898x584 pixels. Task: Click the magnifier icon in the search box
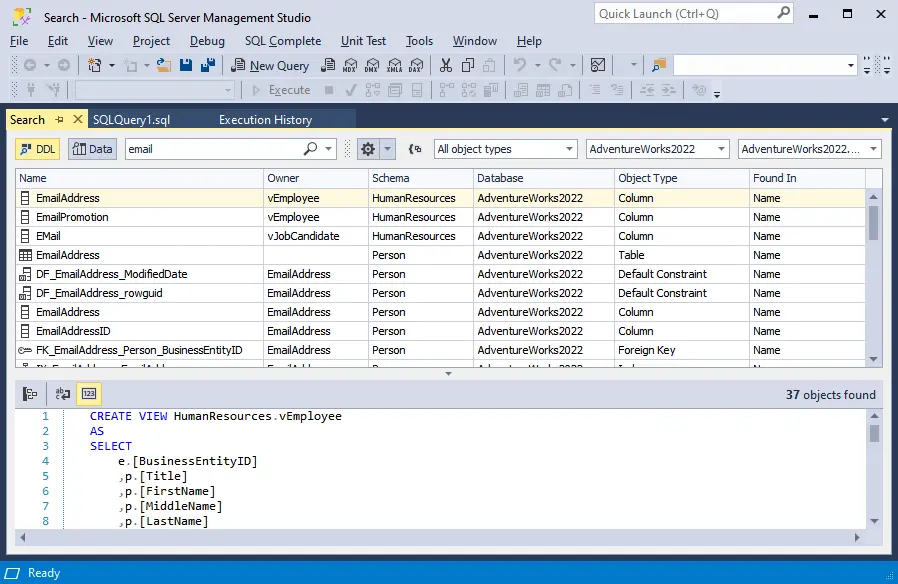pyautogui.click(x=310, y=149)
